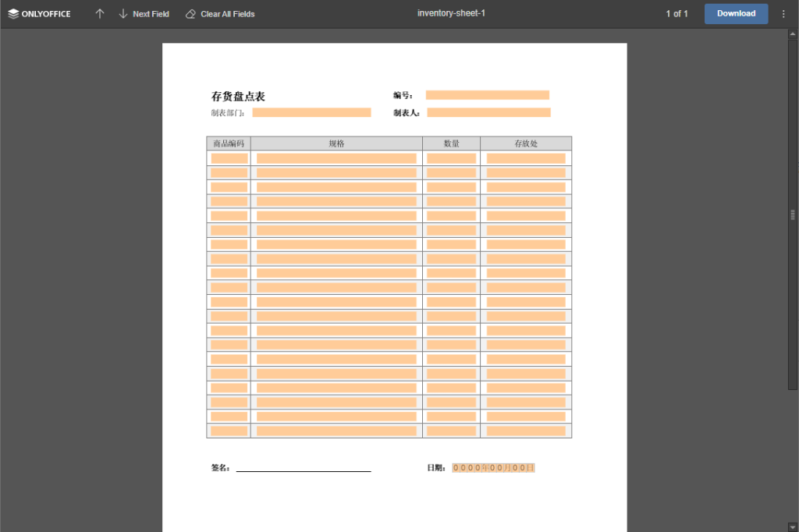Screen dimensions: 799x532
Task: Open the vertical ellipsis options menu
Action: [x=783, y=13]
